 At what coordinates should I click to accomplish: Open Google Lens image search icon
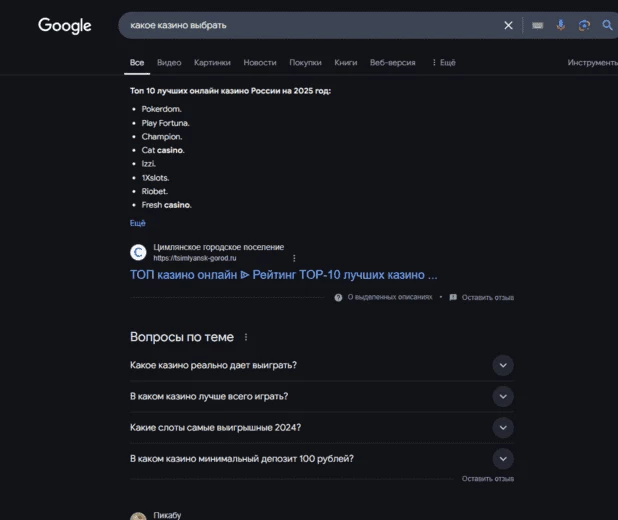[x=584, y=25]
